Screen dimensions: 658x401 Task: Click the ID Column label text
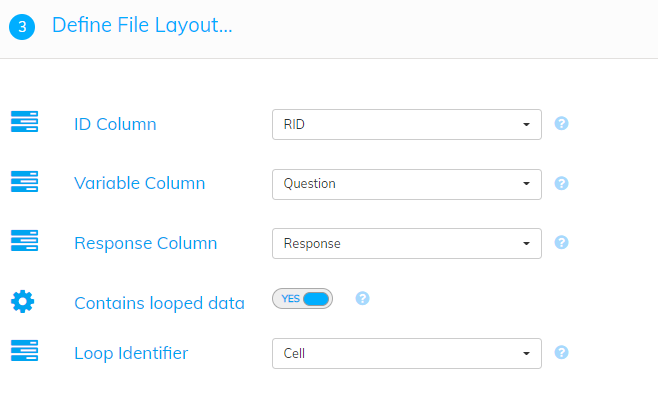pyautogui.click(x=115, y=124)
